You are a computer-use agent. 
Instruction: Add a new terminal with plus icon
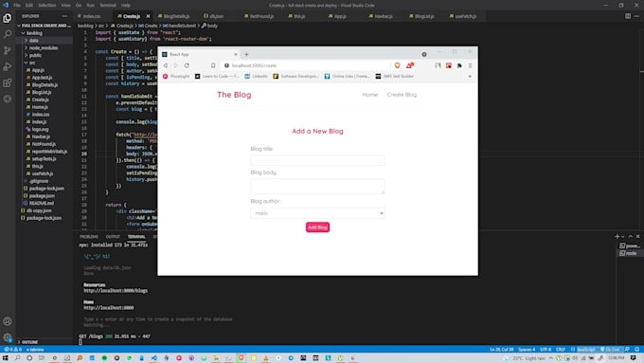(x=617, y=236)
